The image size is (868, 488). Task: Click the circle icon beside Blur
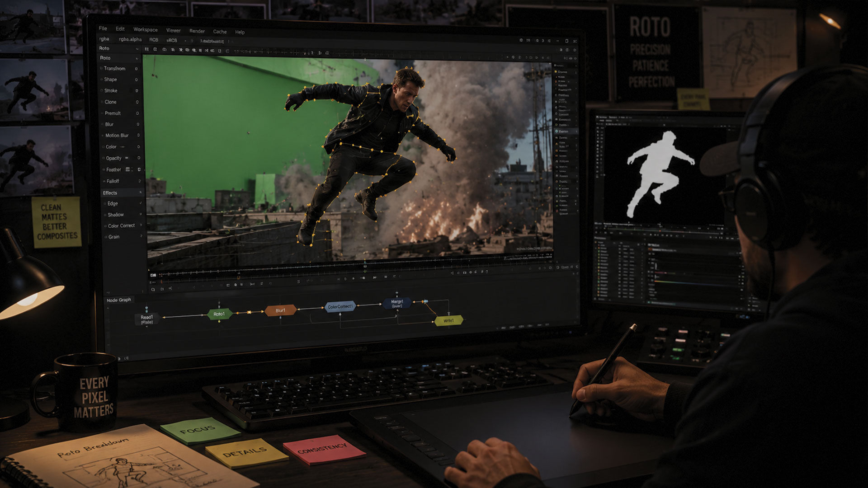137,124
